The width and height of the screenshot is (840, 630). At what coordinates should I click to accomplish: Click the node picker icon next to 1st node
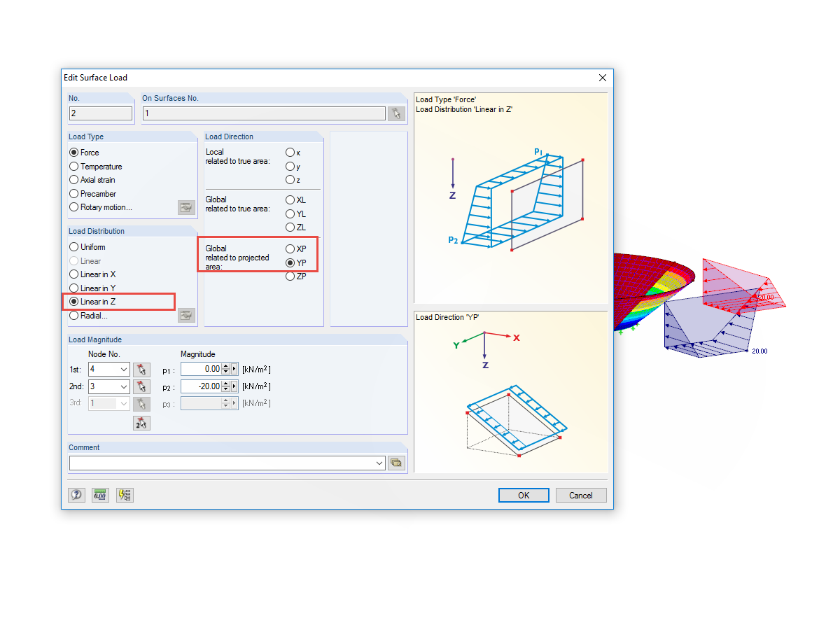(141, 369)
